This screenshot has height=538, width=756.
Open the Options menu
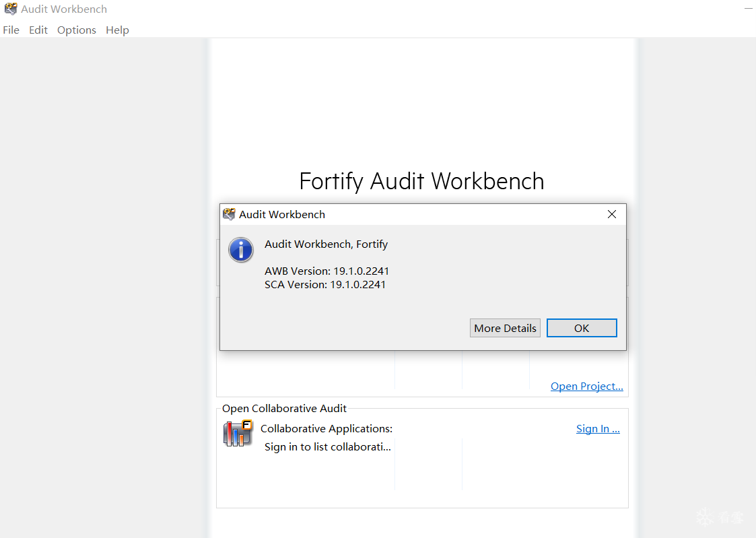click(x=77, y=30)
